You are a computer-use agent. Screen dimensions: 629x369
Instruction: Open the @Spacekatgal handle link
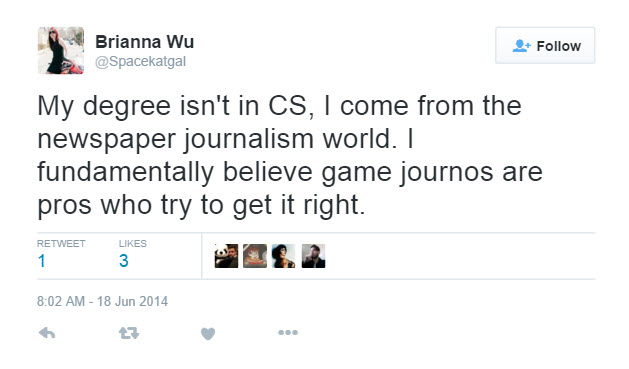[x=140, y=61]
